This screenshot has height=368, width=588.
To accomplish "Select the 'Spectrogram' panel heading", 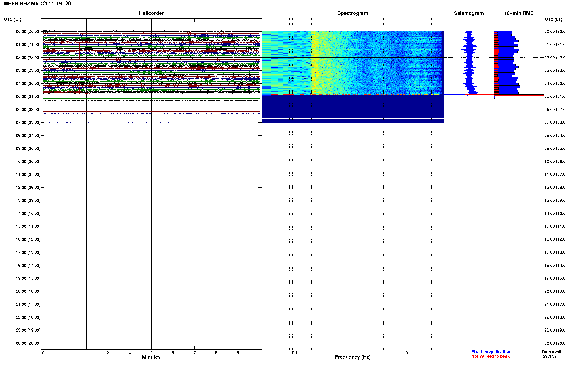I will tap(353, 13).
